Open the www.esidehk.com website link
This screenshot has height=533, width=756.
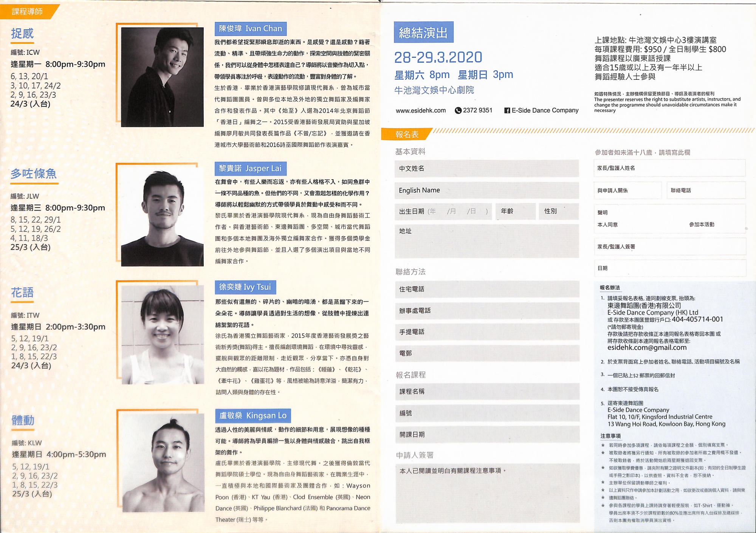click(420, 110)
